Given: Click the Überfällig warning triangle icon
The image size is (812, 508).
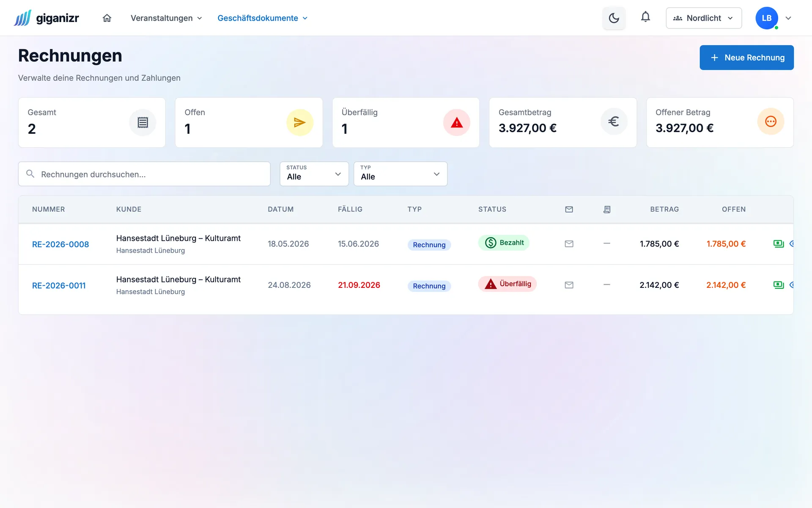Looking at the screenshot, I should coord(457,123).
